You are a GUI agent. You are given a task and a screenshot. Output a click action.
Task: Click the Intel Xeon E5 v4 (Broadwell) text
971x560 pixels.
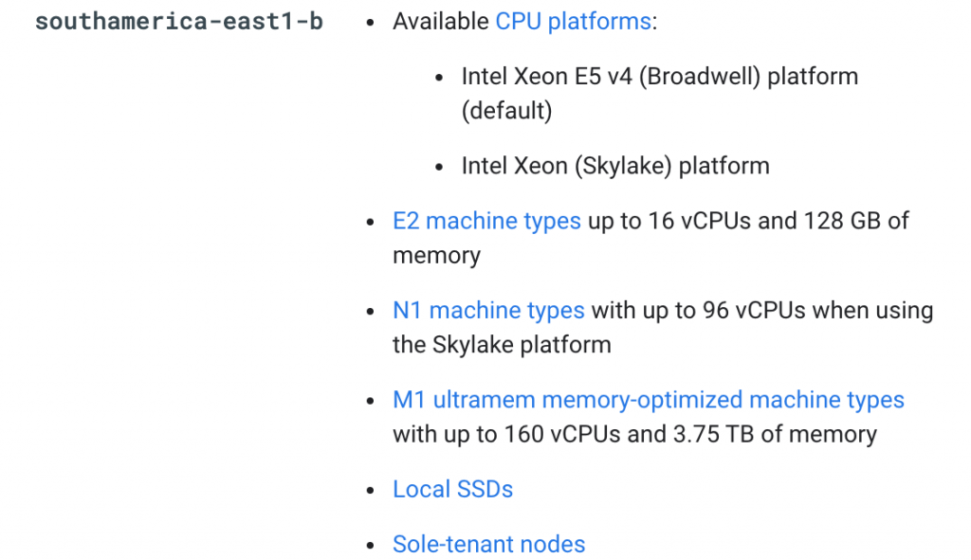(612, 76)
